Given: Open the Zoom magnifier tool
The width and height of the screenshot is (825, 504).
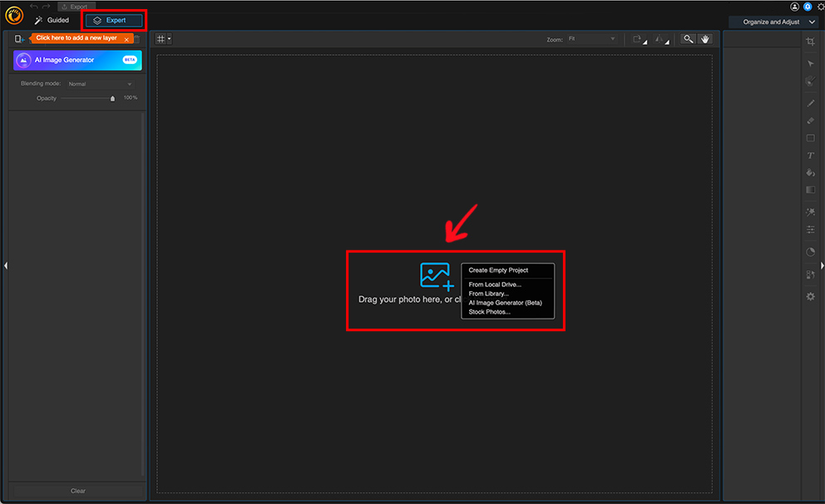Looking at the screenshot, I should tap(687, 38).
